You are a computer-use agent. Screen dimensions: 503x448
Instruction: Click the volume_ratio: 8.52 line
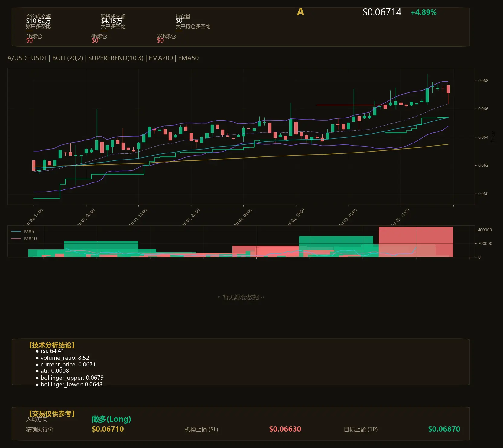point(62,358)
